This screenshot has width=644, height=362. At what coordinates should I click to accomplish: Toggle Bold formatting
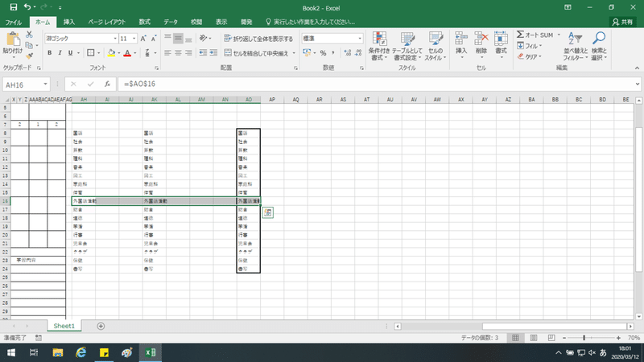click(x=50, y=53)
